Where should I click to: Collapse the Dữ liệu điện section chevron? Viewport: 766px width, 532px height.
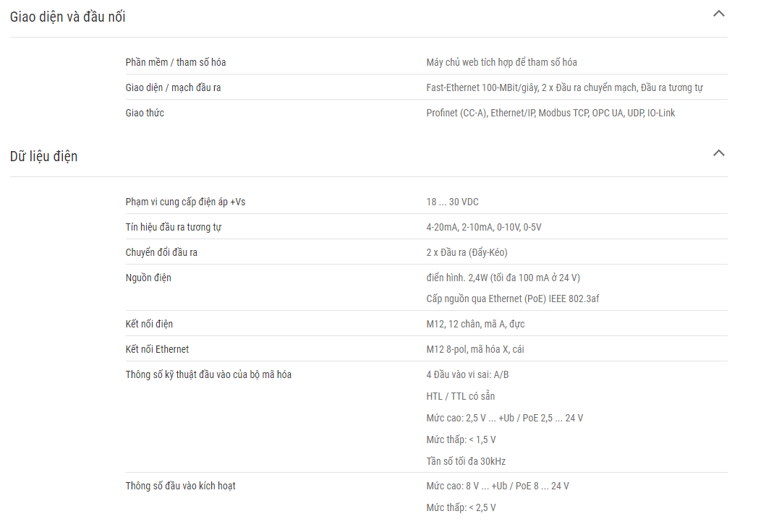718,153
